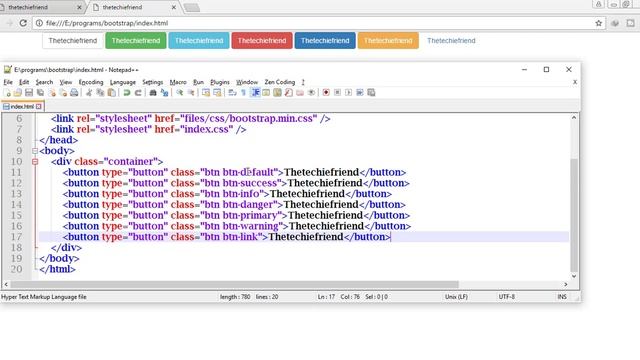Toggle Show All Characters paragraph icon
Viewport: 640px width, 360px height.
(x=243, y=93)
